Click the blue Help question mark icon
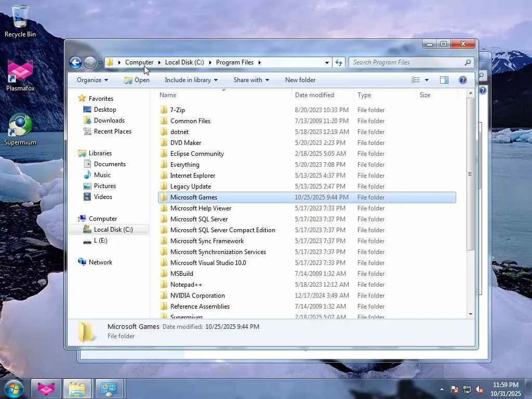The image size is (532, 399). [x=462, y=80]
